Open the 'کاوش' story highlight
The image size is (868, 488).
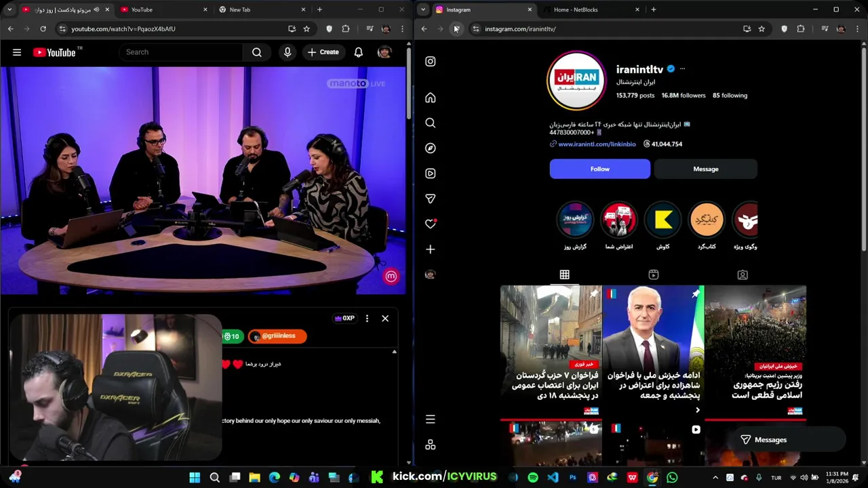(663, 220)
